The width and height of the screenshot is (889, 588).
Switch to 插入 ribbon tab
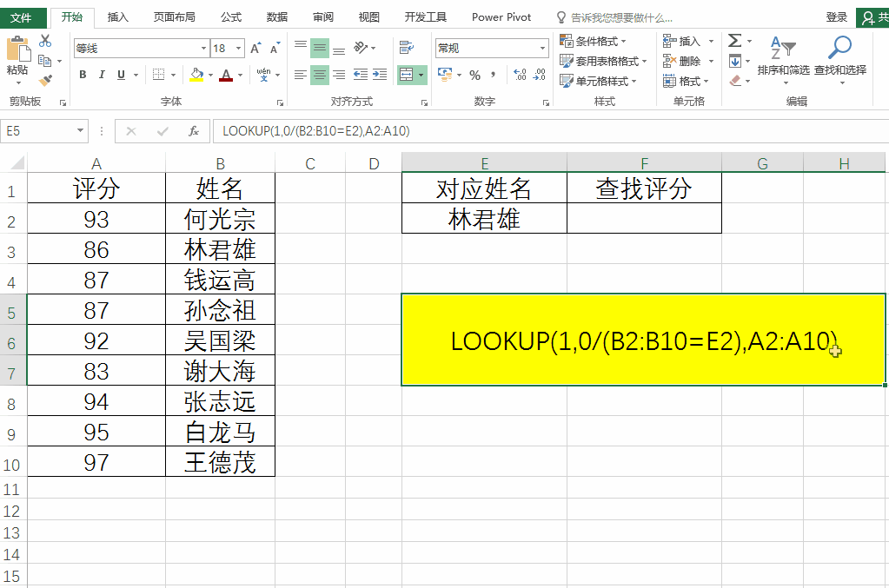click(118, 17)
